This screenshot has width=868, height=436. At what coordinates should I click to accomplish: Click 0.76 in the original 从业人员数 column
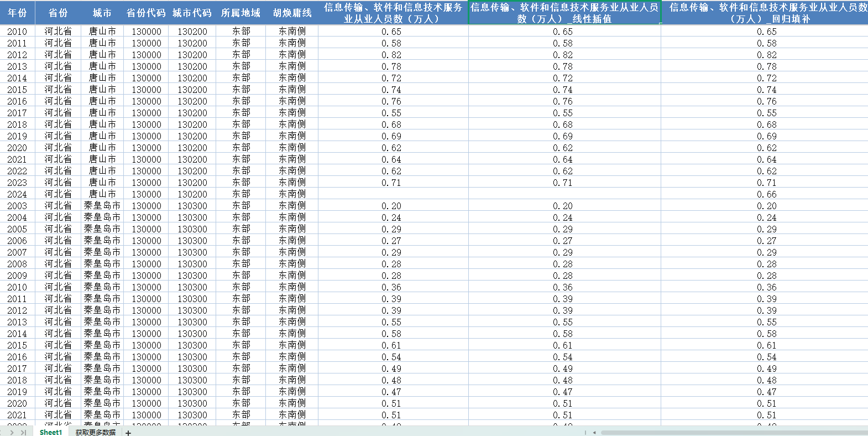point(391,101)
